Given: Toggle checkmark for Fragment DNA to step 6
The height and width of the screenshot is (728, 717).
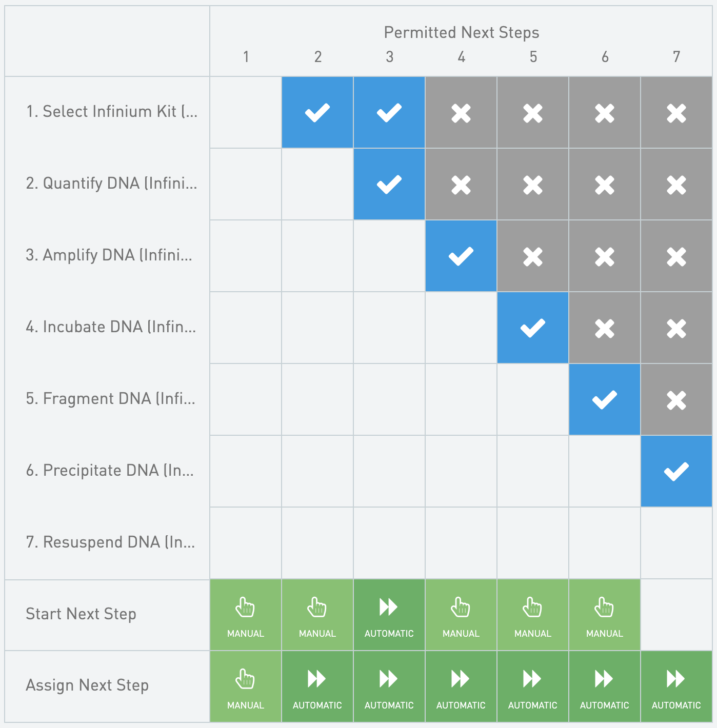Looking at the screenshot, I should (605, 399).
